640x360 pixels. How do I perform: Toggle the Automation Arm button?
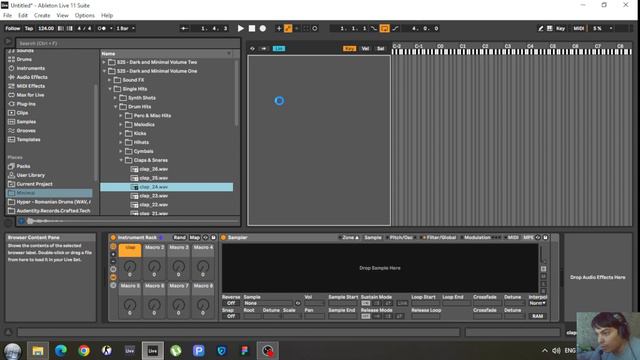(288, 28)
